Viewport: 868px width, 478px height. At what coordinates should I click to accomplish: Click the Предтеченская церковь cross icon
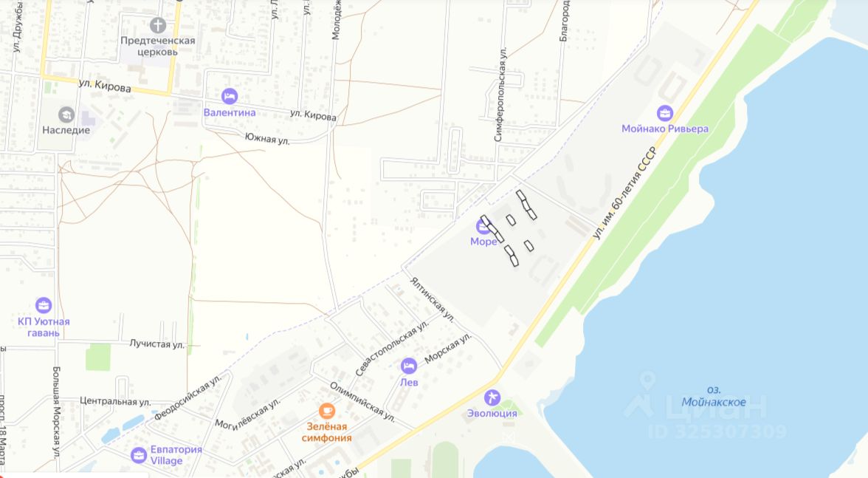[158, 25]
